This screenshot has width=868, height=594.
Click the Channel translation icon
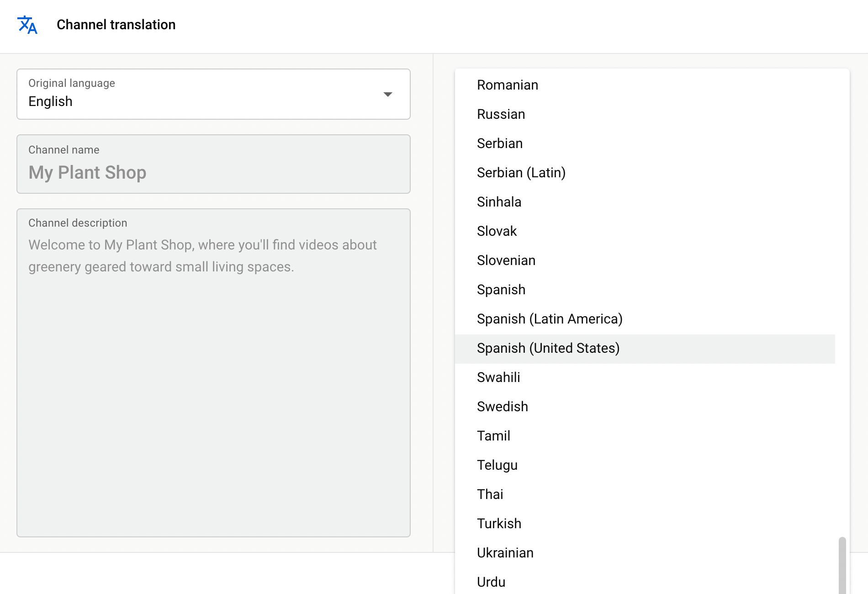pyautogui.click(x=27, y=25)
